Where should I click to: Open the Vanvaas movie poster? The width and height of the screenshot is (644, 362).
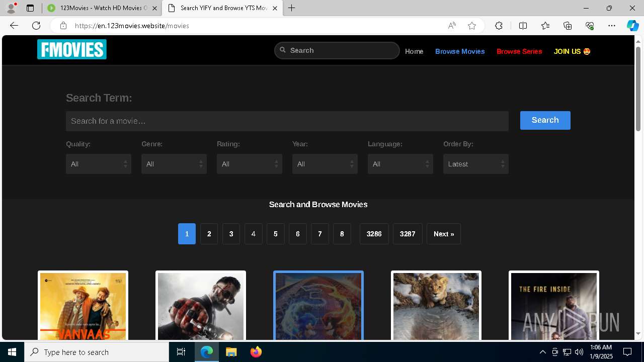pos(83,306)
